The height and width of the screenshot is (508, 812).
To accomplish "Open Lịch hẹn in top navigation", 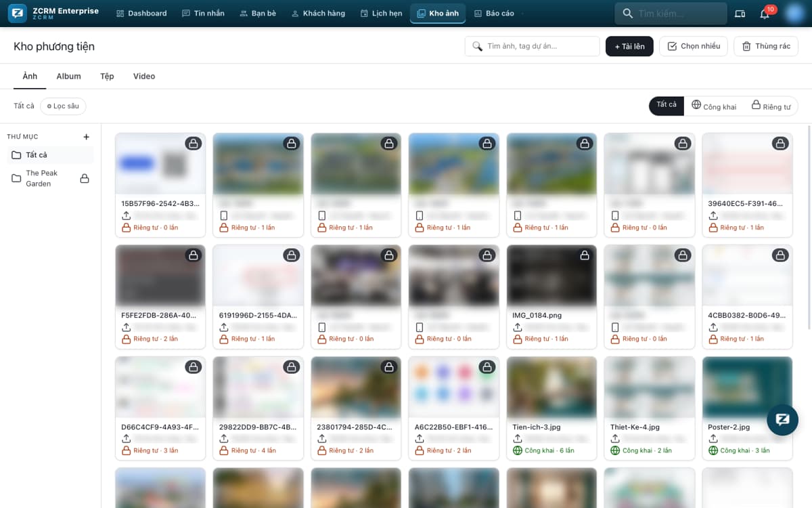I will pos(381,14).
